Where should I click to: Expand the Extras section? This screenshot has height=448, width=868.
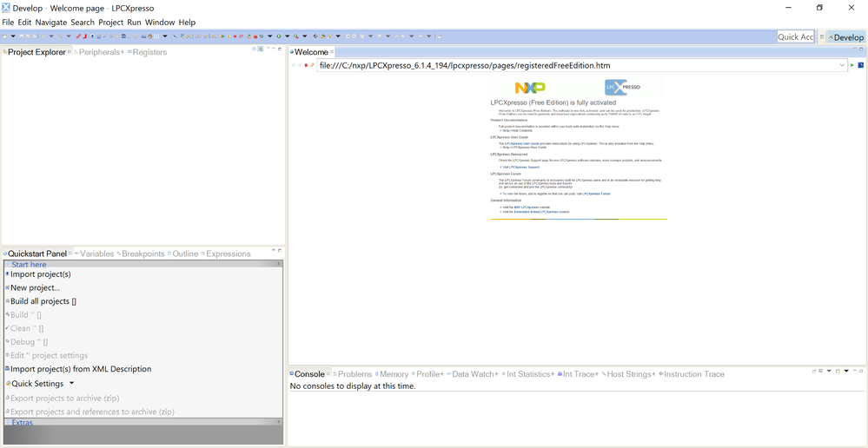click(279, 422)
